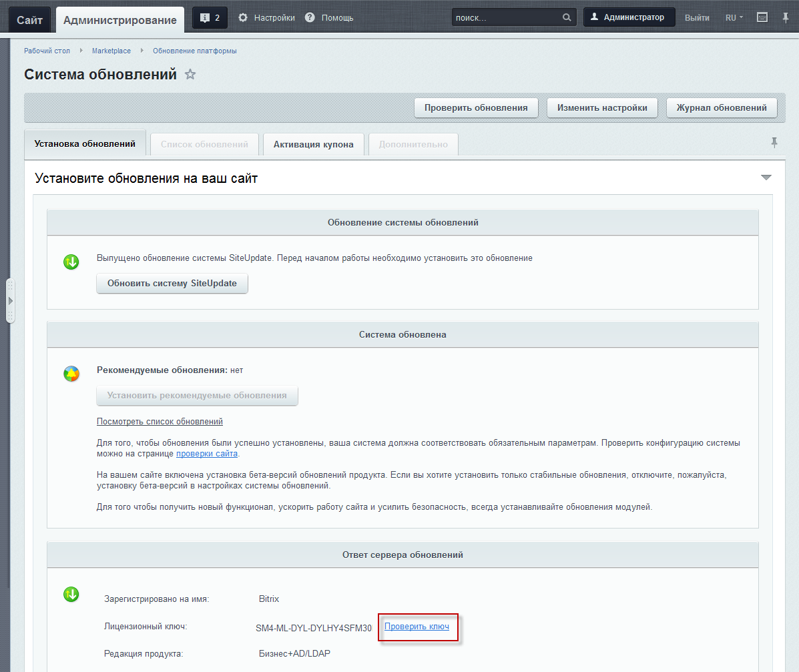Open the Администрирование tab
Screen dimensions: 799x672
pos(120,20)
